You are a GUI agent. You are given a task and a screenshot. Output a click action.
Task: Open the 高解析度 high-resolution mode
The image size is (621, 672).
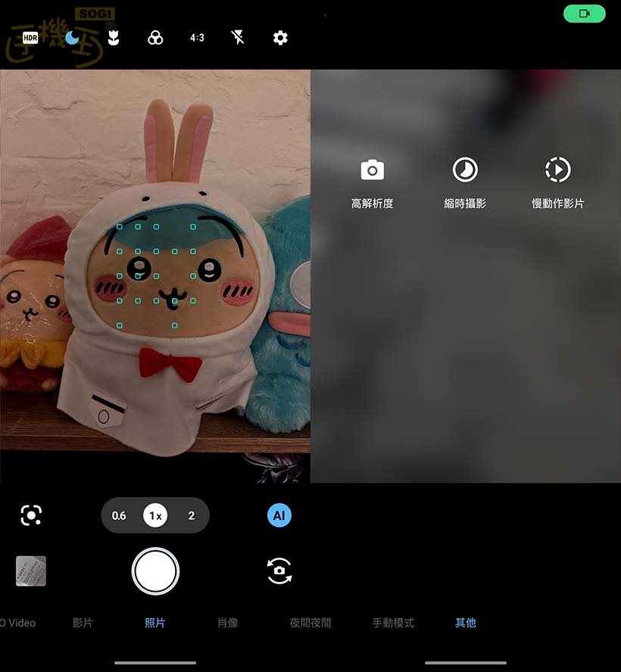coord(373,185)
